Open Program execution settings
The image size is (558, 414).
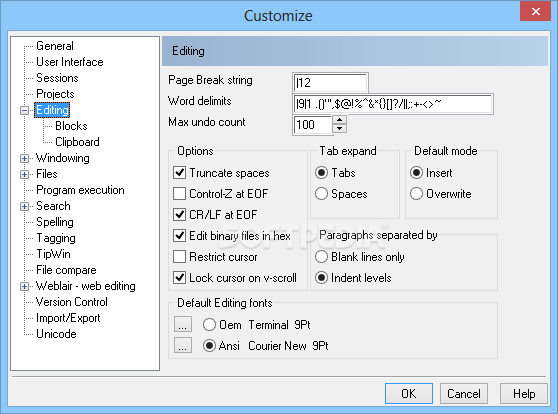(x=80, y=190)
